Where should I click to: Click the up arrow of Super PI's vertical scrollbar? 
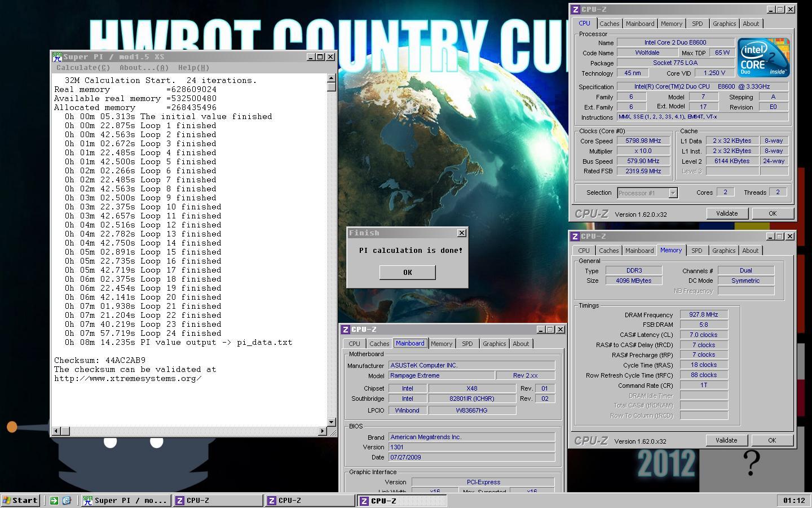click(x=331, y=78)
